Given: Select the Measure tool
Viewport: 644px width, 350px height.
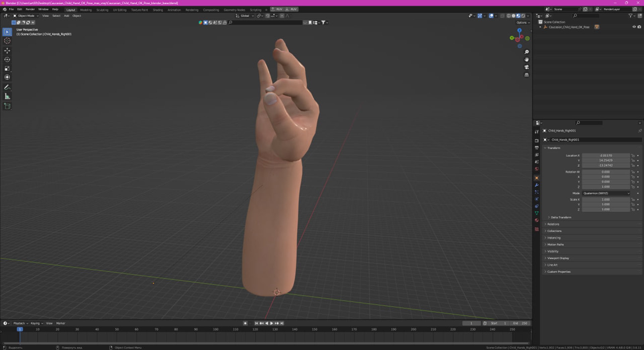Looking at the screenshot, I should coord(7,96).
